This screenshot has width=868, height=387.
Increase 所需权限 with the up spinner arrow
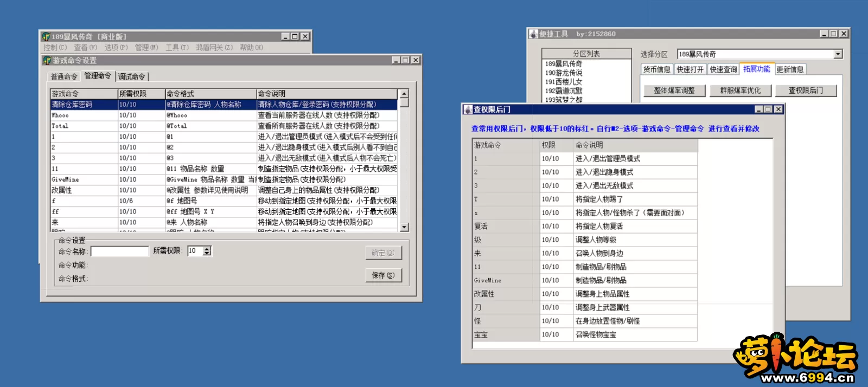click(207, 249)
